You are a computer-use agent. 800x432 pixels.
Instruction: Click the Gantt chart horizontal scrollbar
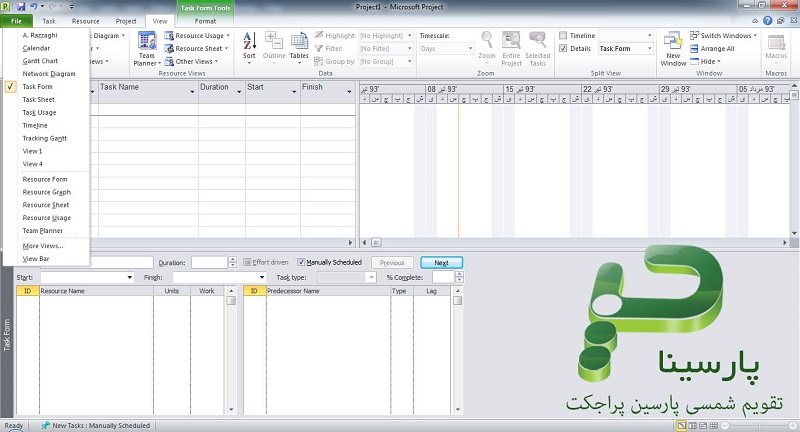[574, 242]
